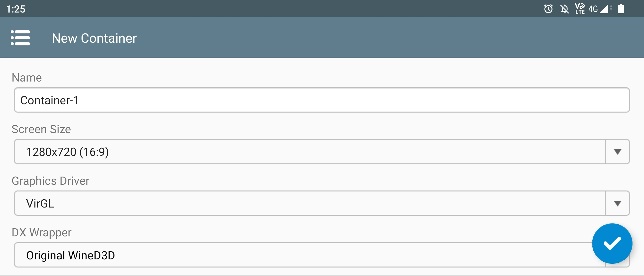The image size is (644, 276).
Task: Tap the New Container title
Action: coord(94,38)
